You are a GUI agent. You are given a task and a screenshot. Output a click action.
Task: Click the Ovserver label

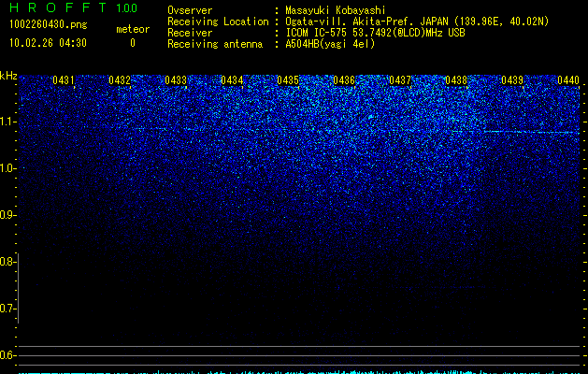pyautogui.click(x=190, y=10)
